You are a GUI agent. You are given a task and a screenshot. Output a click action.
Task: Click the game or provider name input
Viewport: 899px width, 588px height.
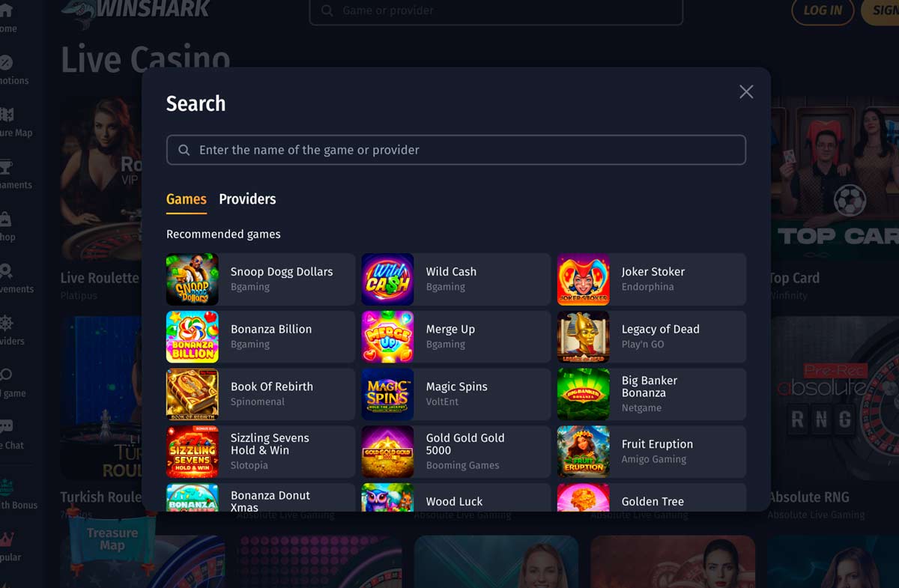pyautogui.click(x=456, y=150)
